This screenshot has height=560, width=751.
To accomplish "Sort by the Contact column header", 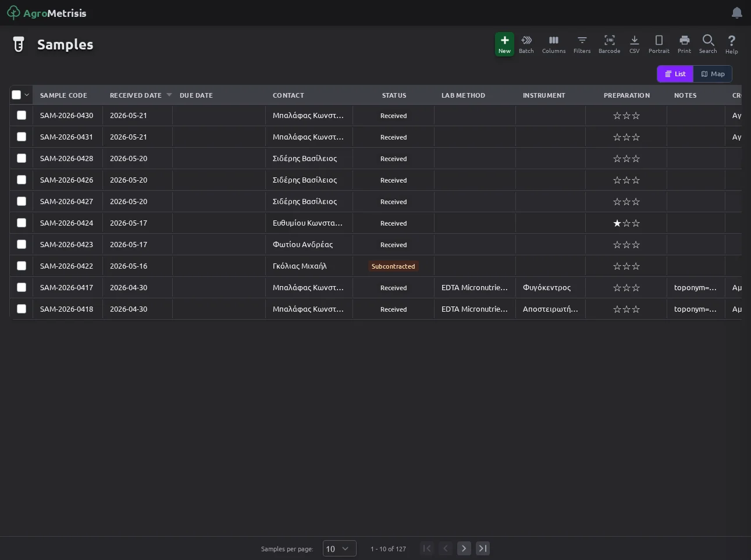I will 289,95.
